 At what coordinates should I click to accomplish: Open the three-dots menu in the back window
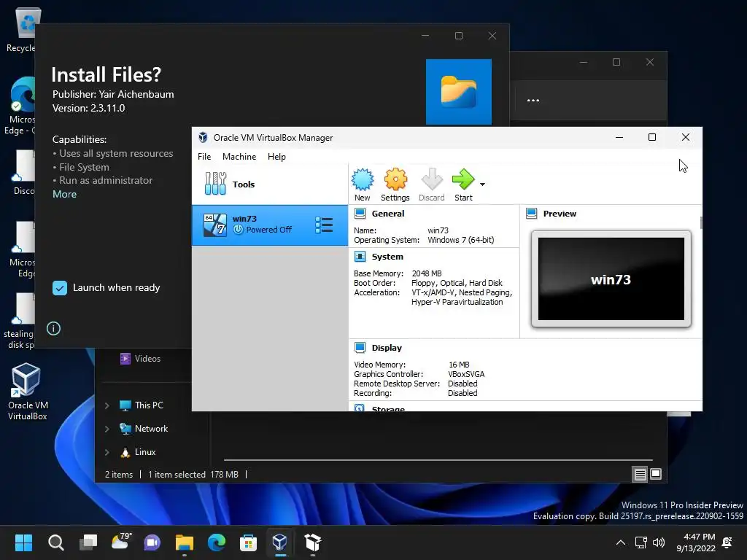(533, 101)
